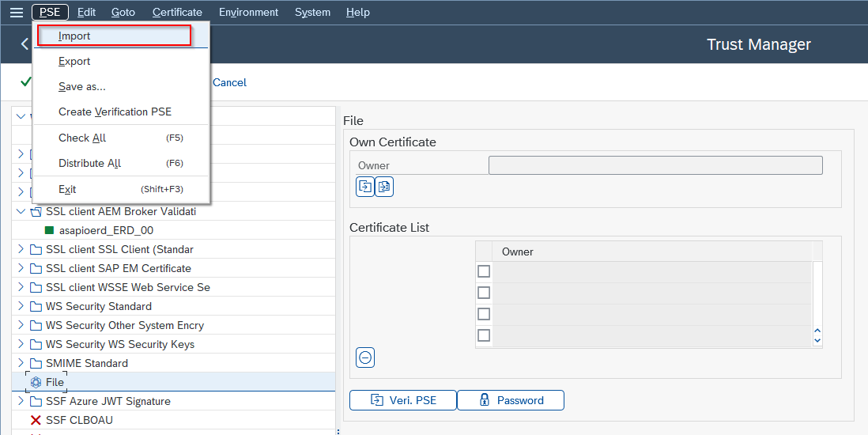Viewport: 868px width, 435px height.
Task: Click the folder icon of WS Security WS Security Keys
Action: coord(36,344)
